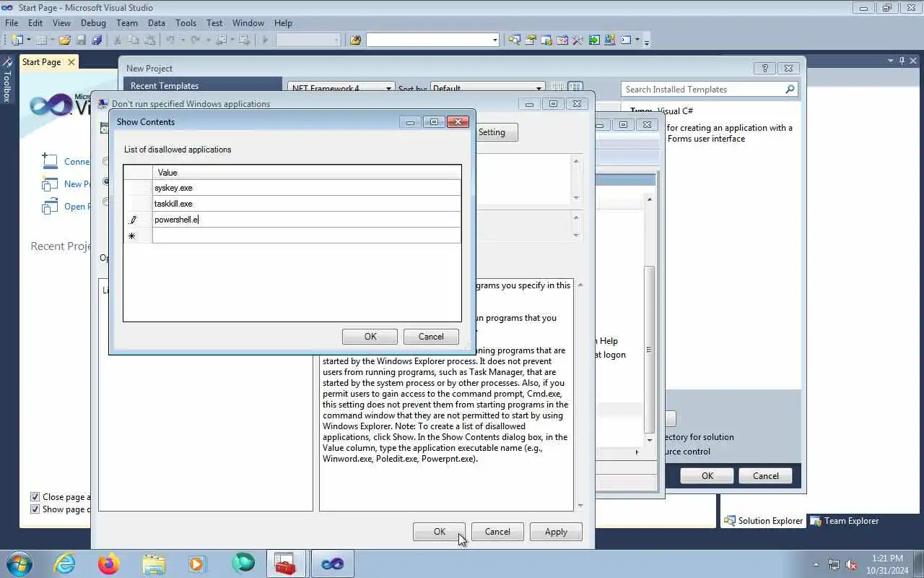Click the Cut toolbar icon
Image resolution: width=924 pixels, height=578 pixels.
pyautogui.click(x=117, y=40)
